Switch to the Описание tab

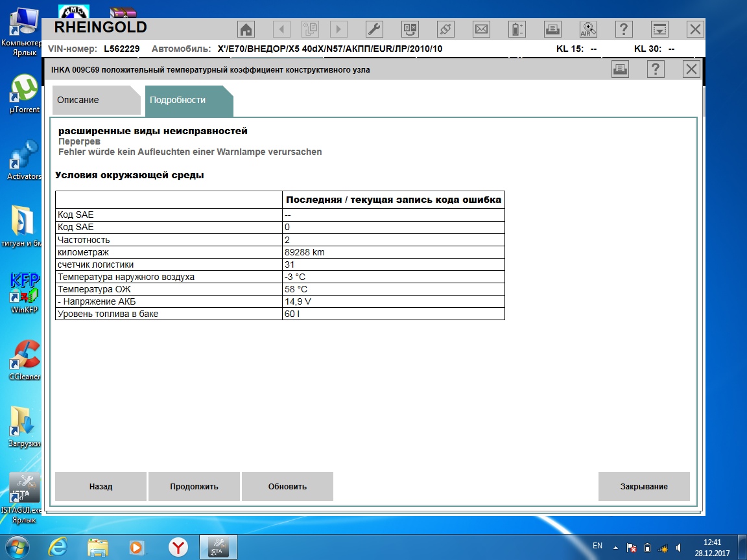point(95,100)
